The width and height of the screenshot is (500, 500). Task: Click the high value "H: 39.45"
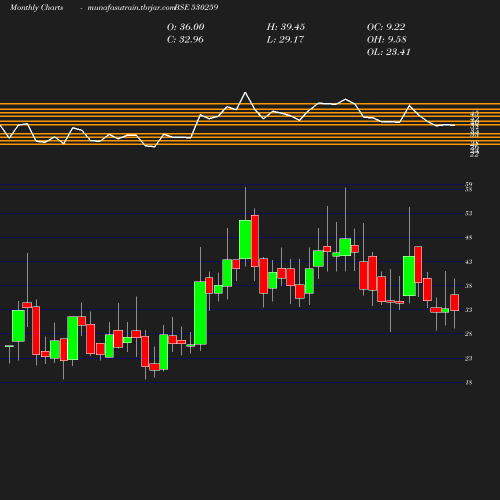[286, 27]
